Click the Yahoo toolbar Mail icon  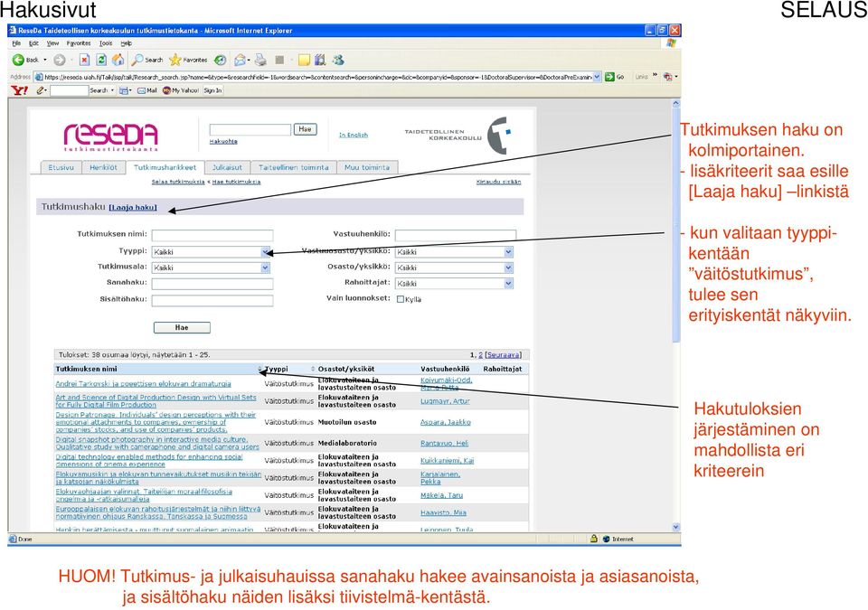pos(141,90)
